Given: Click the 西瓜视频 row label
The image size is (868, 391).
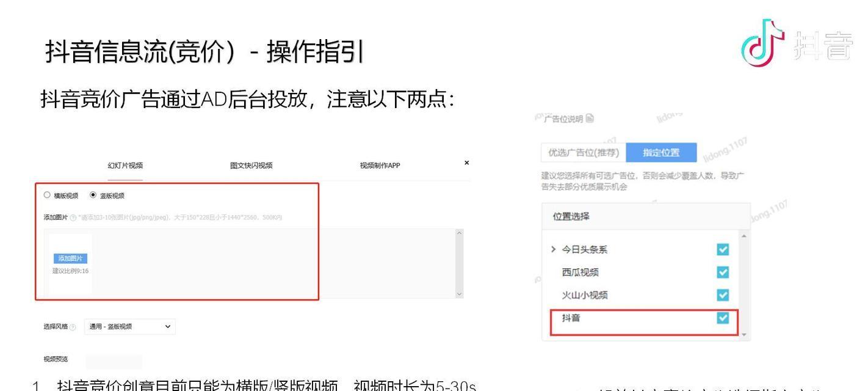Looking at the screenshot, I should click(x=580, y=272).
